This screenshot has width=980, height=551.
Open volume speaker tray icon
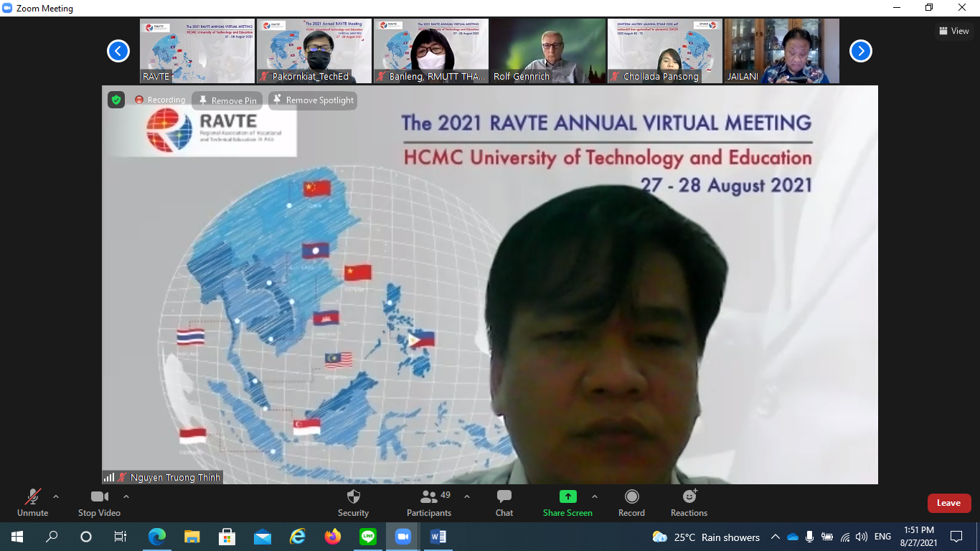pos(862,537)
